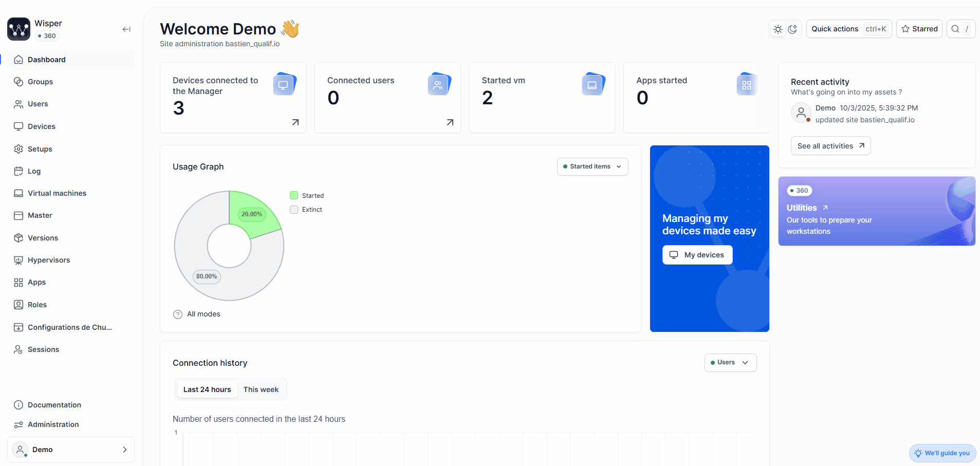The height and width of the screenshot is (466, 980).
Task: Click the Log calendar icon
Action: tap(19, 171)
